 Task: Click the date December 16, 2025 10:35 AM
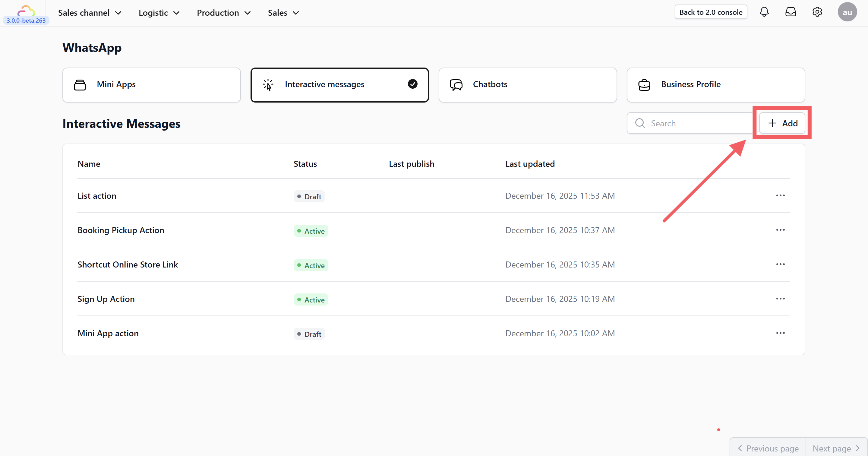(x=560, y=264)
